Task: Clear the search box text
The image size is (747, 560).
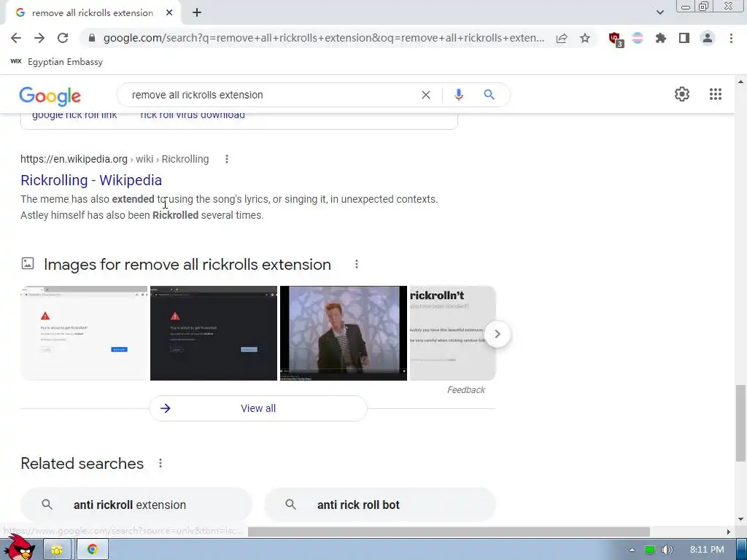Action: 426,95
